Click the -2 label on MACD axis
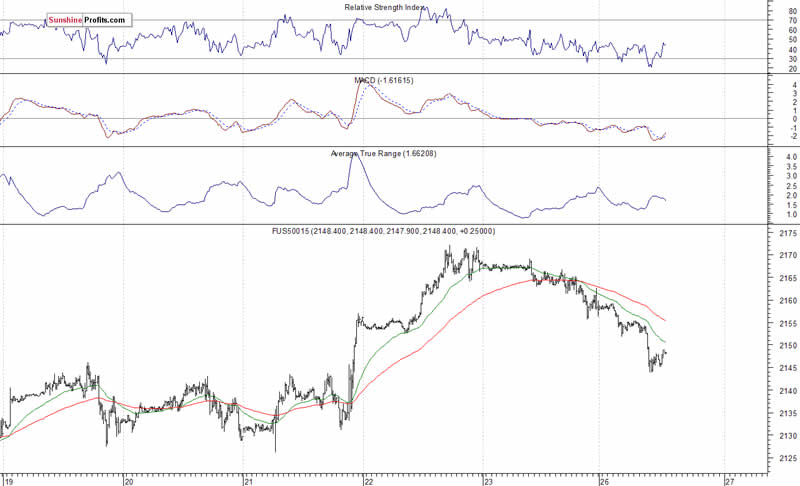Screen dimensions: 800x486 [x=793, y=136]
